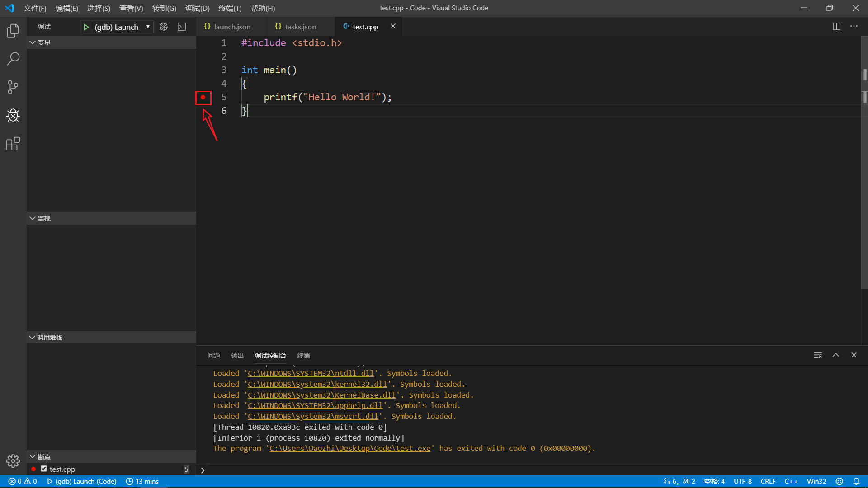This screenshot has height=488, width=868.
Task: Toggle the breakpoint on line 5
Action: pos(203,97)
